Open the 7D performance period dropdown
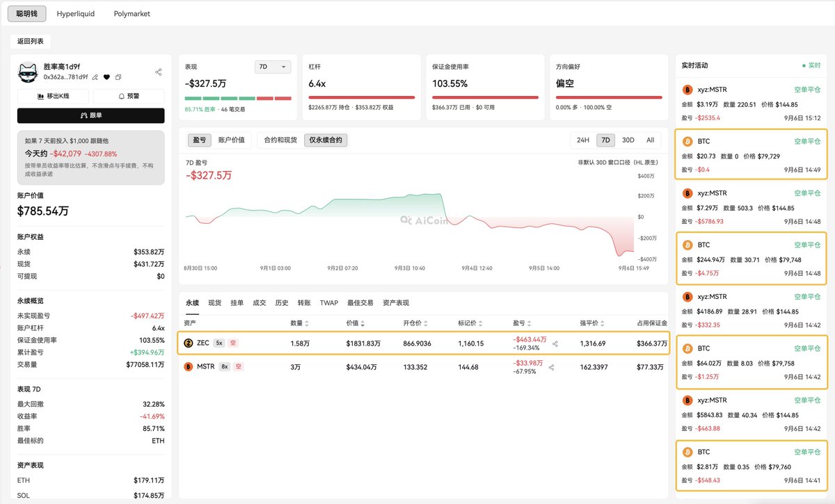Viewport: 835px width, 504px height. tap(273, 67)
